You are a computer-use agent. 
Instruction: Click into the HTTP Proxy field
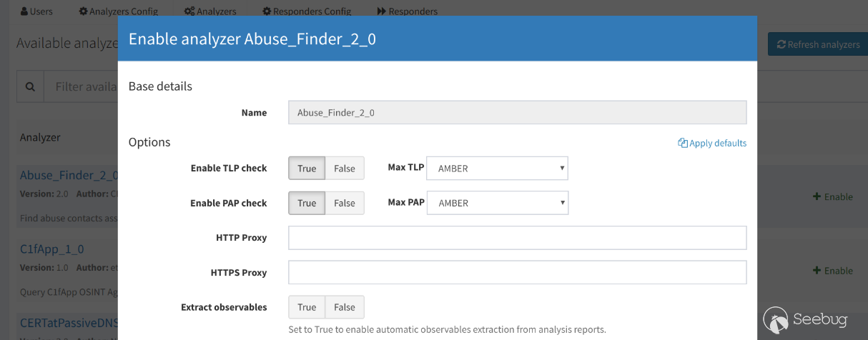pyautogui.click(x=517, y=238)
